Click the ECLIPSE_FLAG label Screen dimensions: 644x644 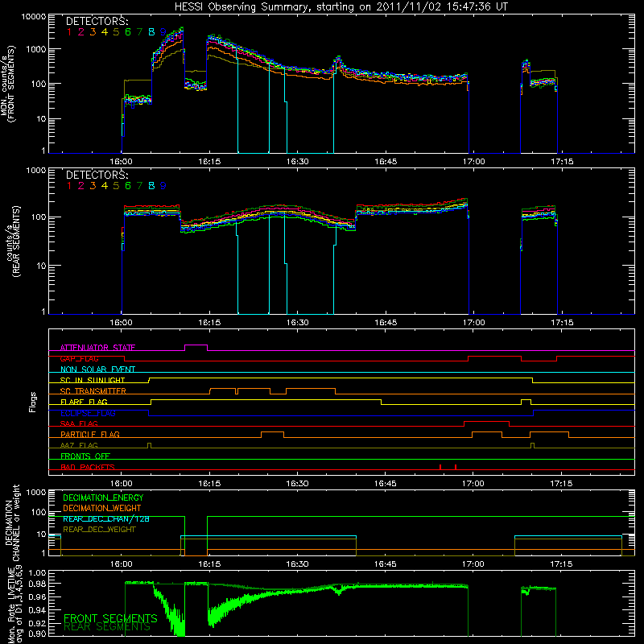(x=88, y=413)
